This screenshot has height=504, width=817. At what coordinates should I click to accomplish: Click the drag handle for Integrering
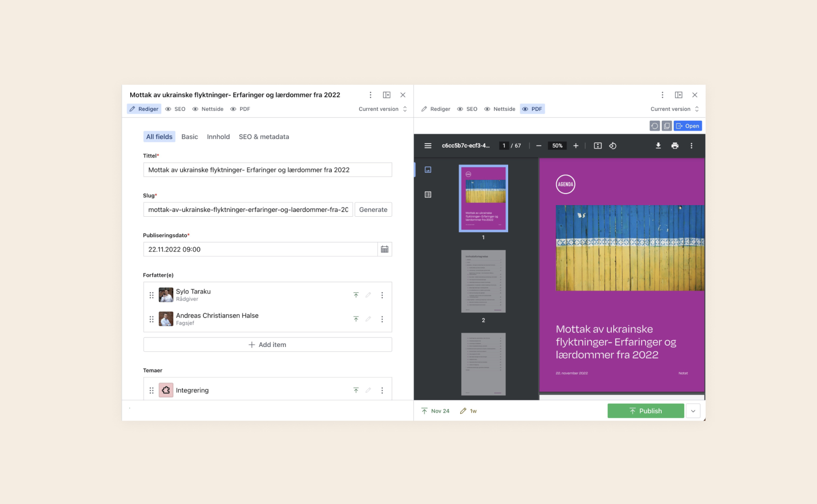pos(151,390)
